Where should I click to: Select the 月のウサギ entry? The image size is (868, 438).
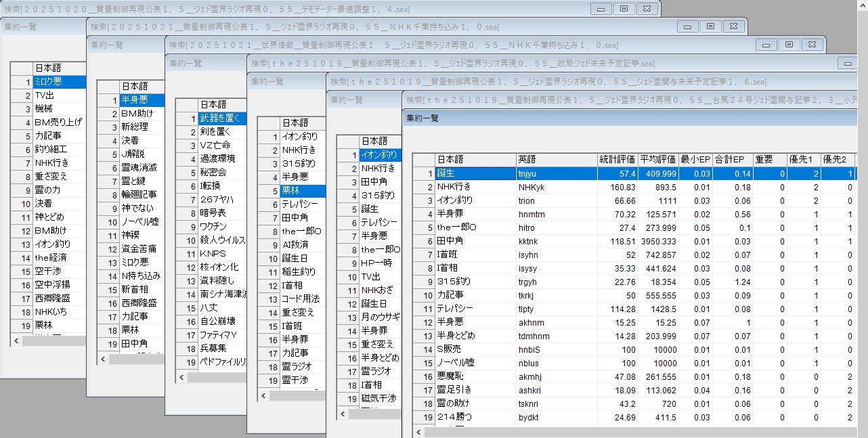(x=380, y=317)
